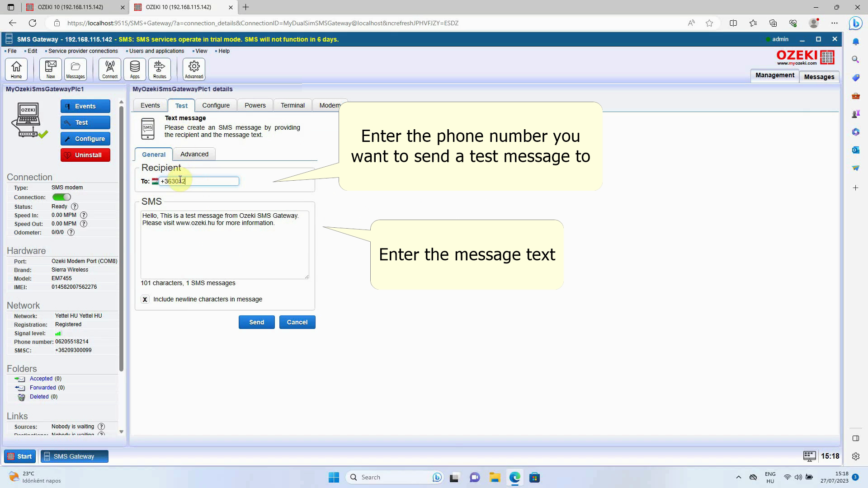Screen dimensions: 868x488
Task: Toggle the Connection switch
Action: pos(61,197)
